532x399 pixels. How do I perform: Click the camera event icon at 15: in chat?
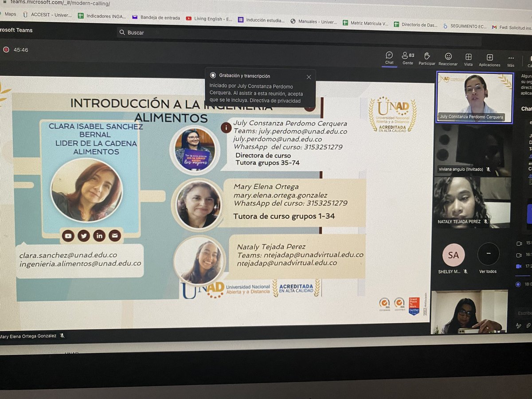pyautogui.click(x=519, y=243)
